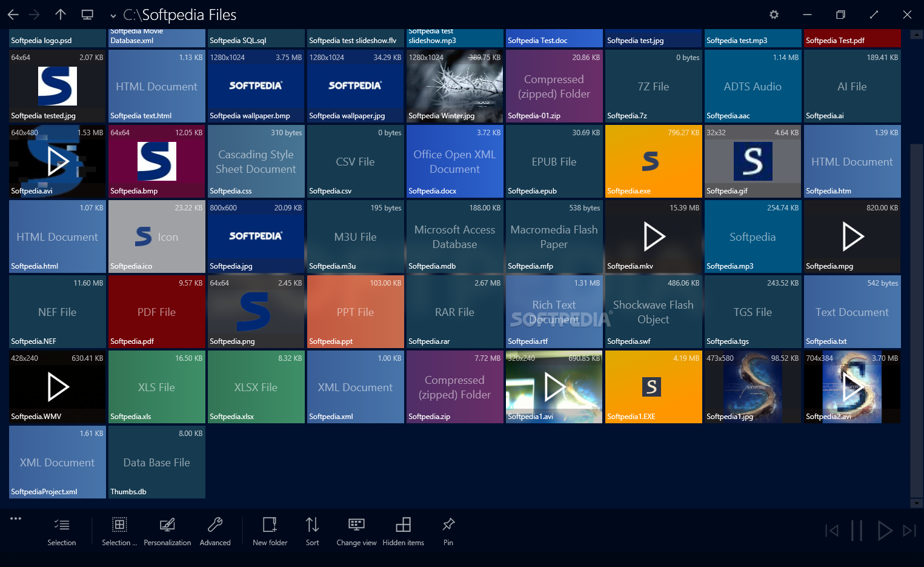Select the Softpedia.docx tile
Viewport: 924px width, 567px height.
click(x=455, y=161)
